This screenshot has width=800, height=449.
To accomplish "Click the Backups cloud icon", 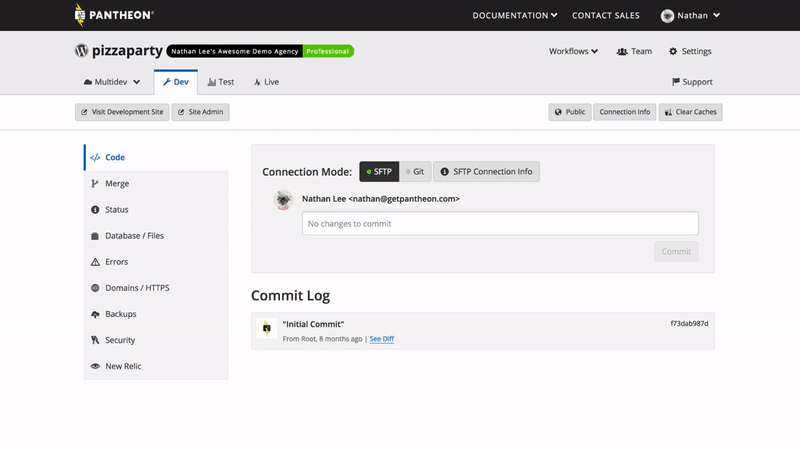I will pyautogui.click(x=95, y=314).
